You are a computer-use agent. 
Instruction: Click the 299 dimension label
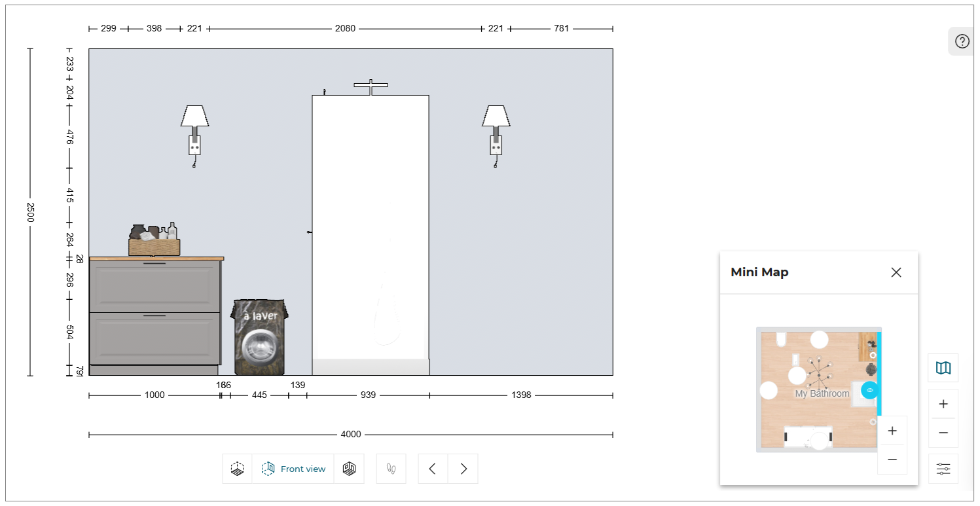[109, 29]
